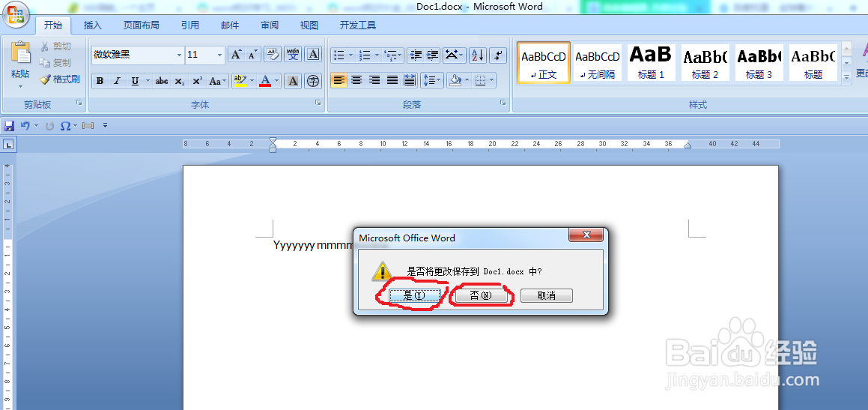Screen dimensions: 868x410
Task: Apply subscript formatting
Action: (179, 81)
